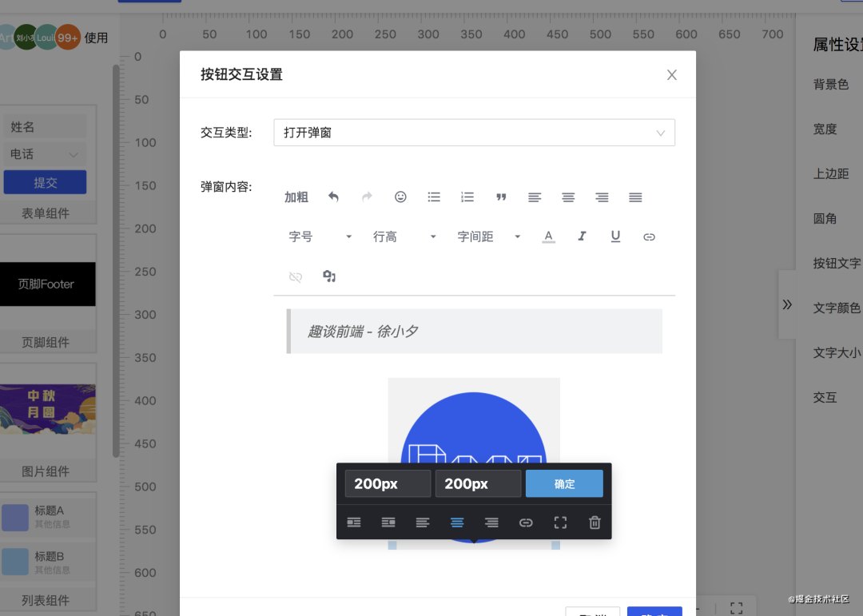Image resolution: width=863 pixels, height=616 pixels.
Task: Collapse the right panel with double chevron
Action: click(x=787, y=304)
